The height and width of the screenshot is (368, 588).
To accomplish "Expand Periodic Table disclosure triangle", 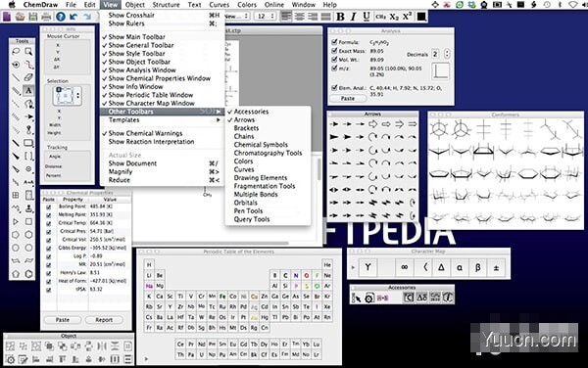I will pos(146,358).
